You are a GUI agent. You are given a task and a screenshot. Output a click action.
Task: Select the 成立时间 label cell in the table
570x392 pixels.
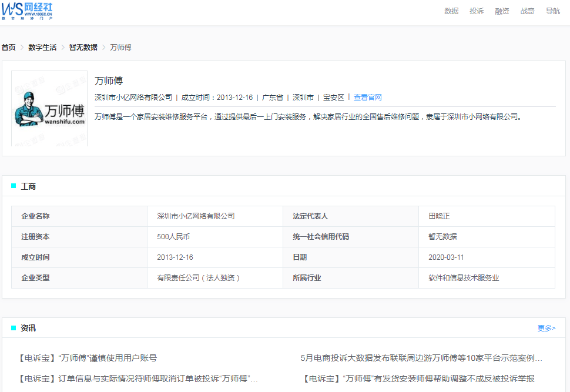[79, 257]
